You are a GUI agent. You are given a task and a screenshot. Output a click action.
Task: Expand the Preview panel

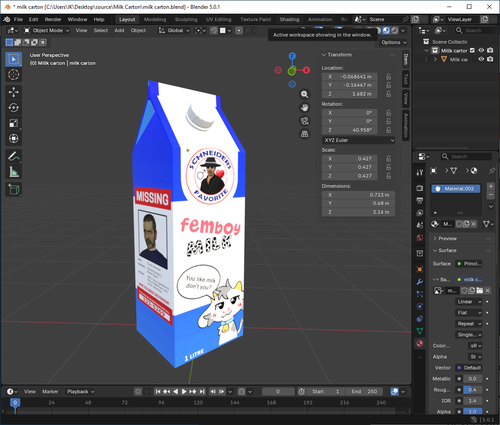(x=435, y=239)
